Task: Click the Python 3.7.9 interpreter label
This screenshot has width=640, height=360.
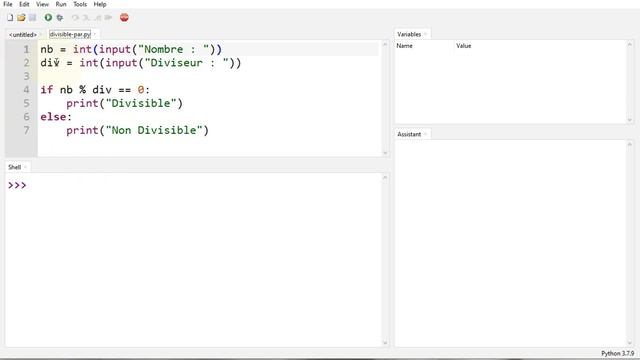Action: pyautogui.click(x=617, y=353)
